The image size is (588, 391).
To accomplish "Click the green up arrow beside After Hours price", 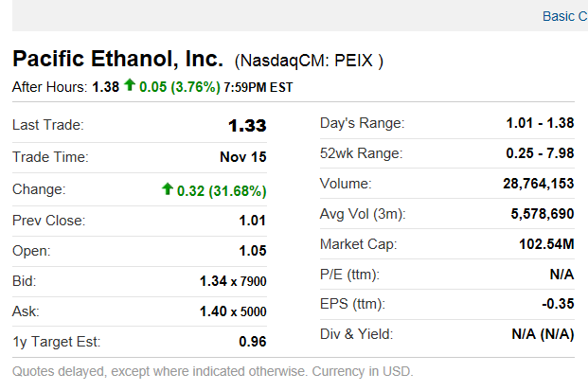I will point(130,86).
